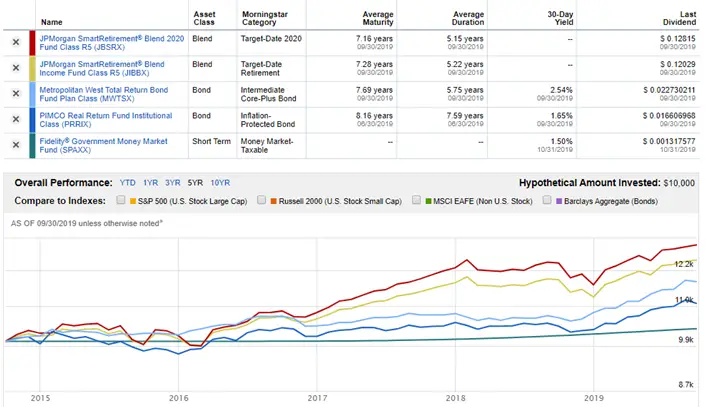The image size is (706, 407).
Task: Remove the SPAXX fund row
Action: click(16, 145)
